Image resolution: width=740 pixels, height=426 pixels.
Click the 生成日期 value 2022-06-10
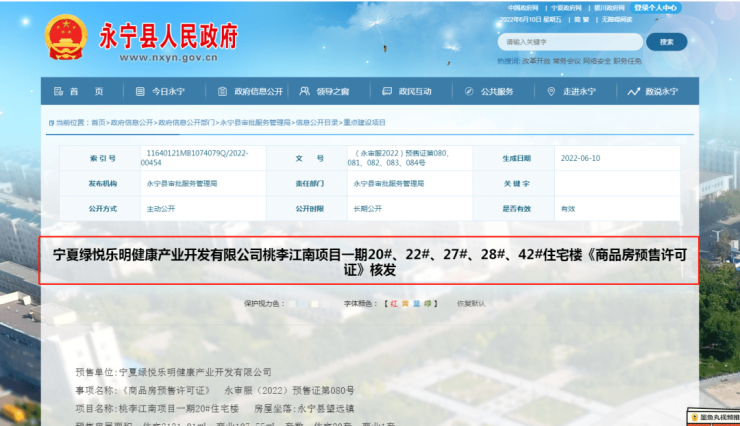pyautogui.click(x=580, y=159)
